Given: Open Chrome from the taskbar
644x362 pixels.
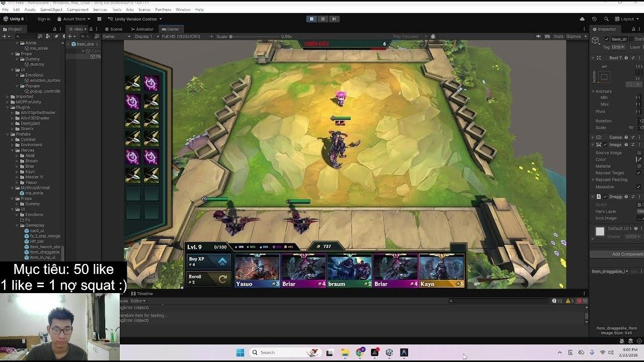Looking at the screenshot, I should pyautogui.click(x=360, y=352).
